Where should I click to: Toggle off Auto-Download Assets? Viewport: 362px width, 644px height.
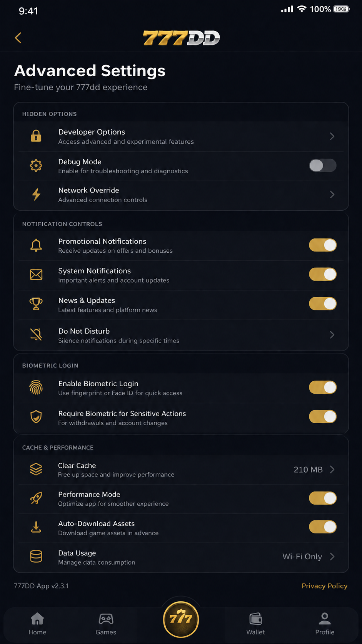[x=323, y=527]
